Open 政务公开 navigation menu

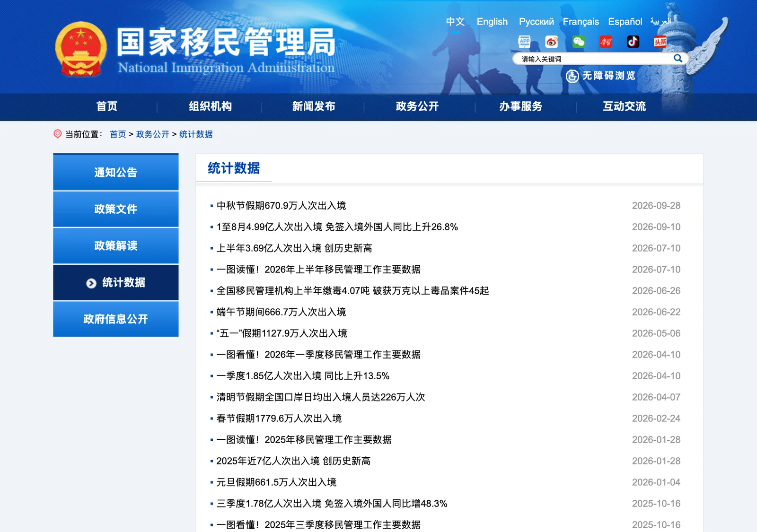(417, 106)
